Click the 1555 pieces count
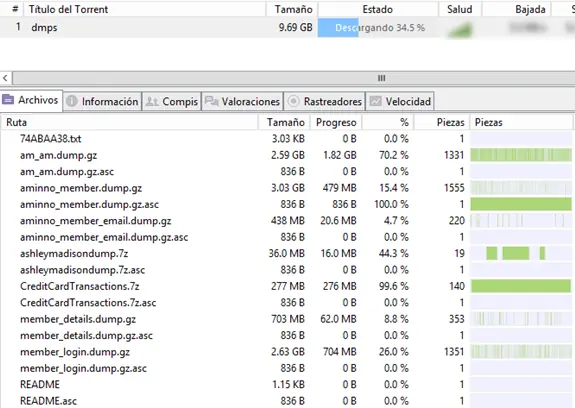The width and height of the screenshot is (575, 408). coord(454,188)
